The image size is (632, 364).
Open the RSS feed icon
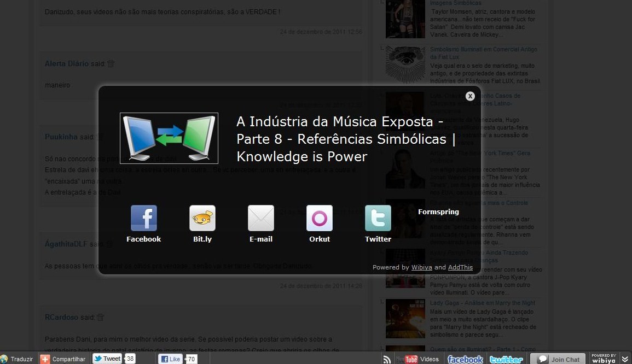tap(387, 359)
